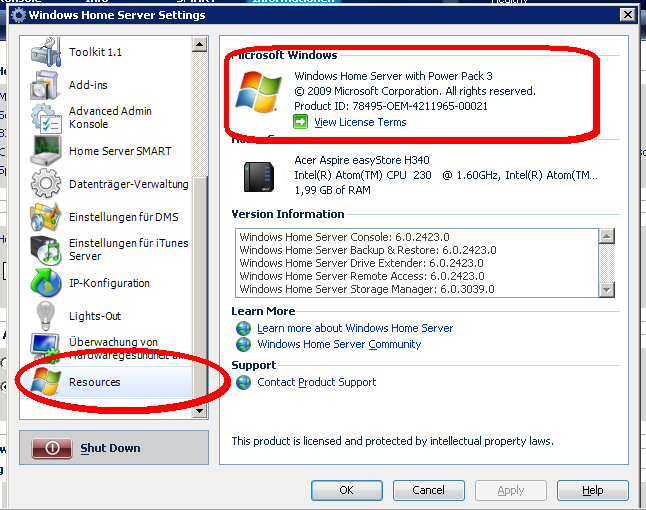This screenshot has height=510, width=646.
Task: Select Überwachung von Hardwaregesundheit entry
Action: [113, 348]
